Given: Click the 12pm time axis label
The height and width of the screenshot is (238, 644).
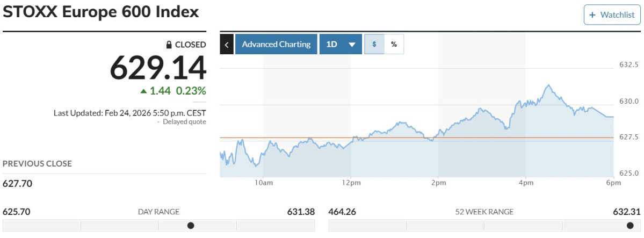Looking at the screenshot, I should 350,183.
